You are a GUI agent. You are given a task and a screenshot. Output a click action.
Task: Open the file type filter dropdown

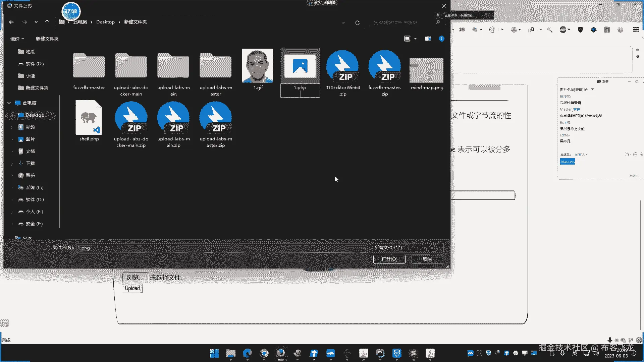[408, 248]
